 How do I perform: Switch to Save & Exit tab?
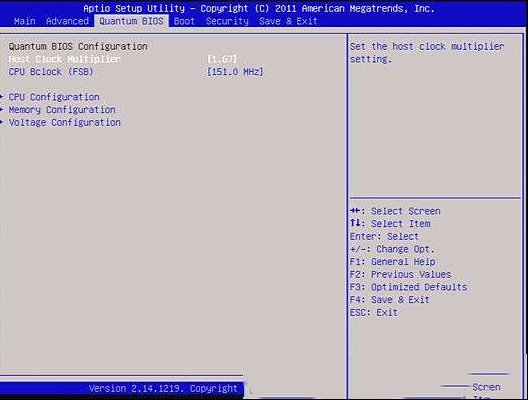[288, 21]
